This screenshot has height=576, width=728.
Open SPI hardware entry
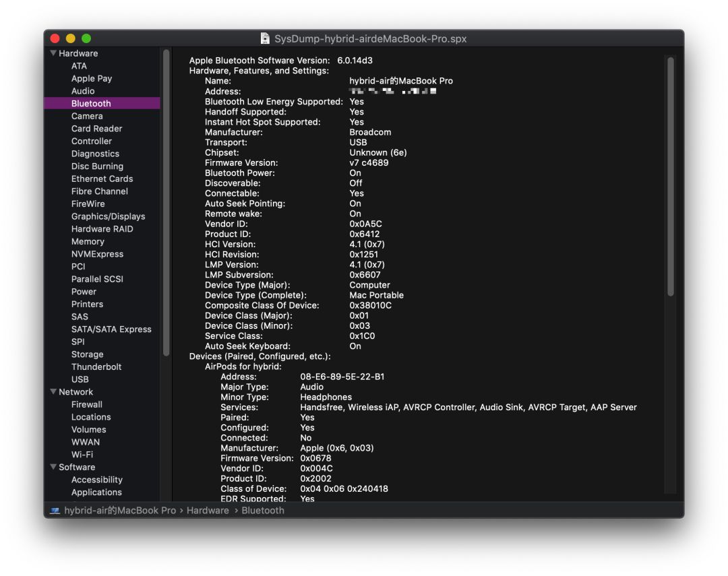point(78,342)
